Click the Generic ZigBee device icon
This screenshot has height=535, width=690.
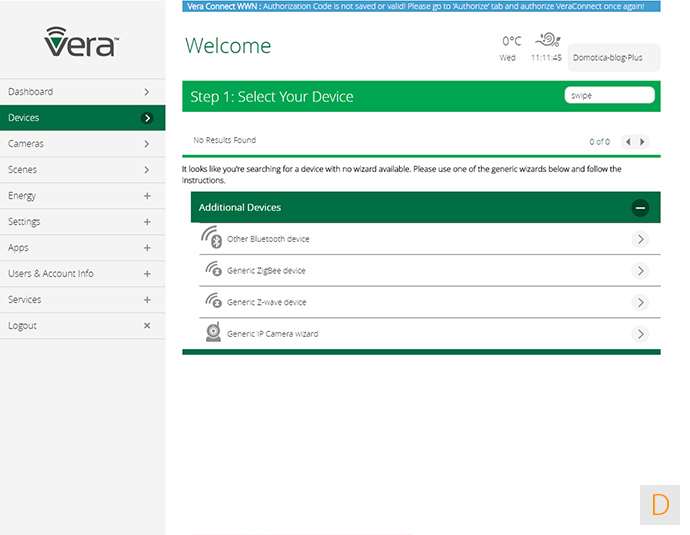[x=213, y=270]
